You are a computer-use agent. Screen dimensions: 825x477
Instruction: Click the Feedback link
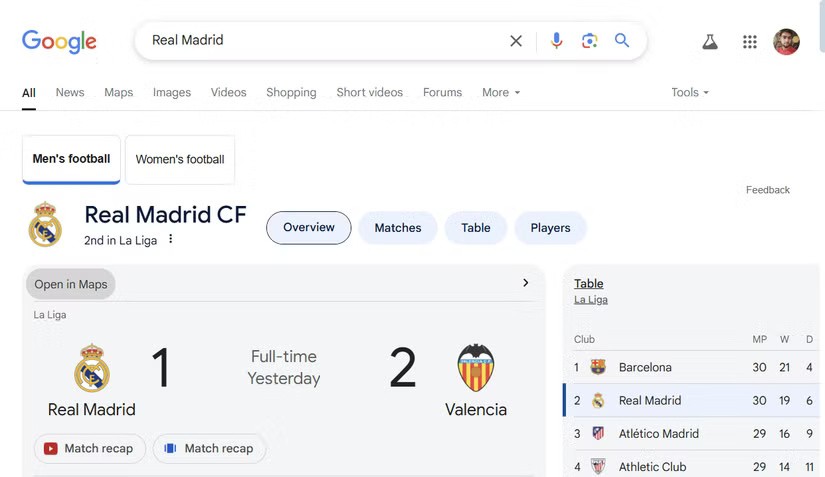point(768,190)
